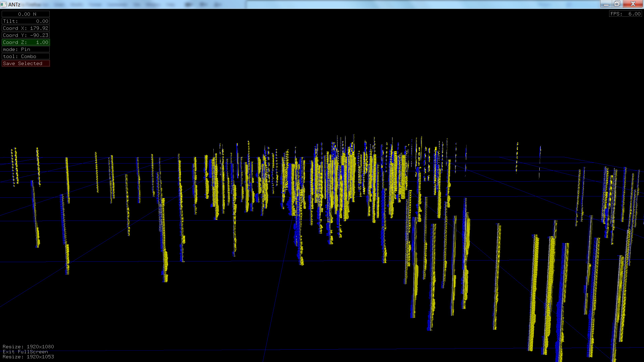Click the Tilt value field
The height and width of the screenshot is (362, 644).
point(25,21)
